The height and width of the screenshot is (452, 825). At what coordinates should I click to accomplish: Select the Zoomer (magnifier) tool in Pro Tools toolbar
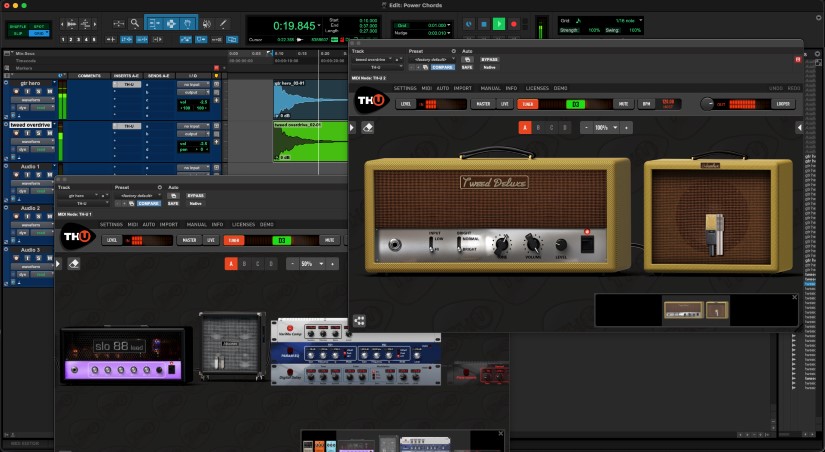point(135,23)
